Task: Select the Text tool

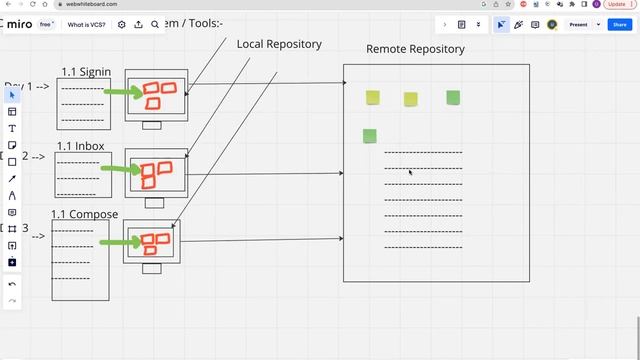Action: 12,129
